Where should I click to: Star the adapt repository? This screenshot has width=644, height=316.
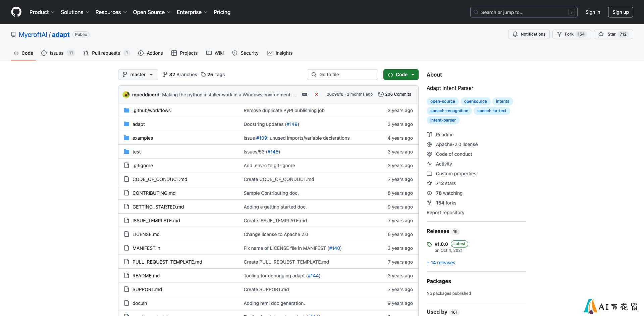click(613, 34)
